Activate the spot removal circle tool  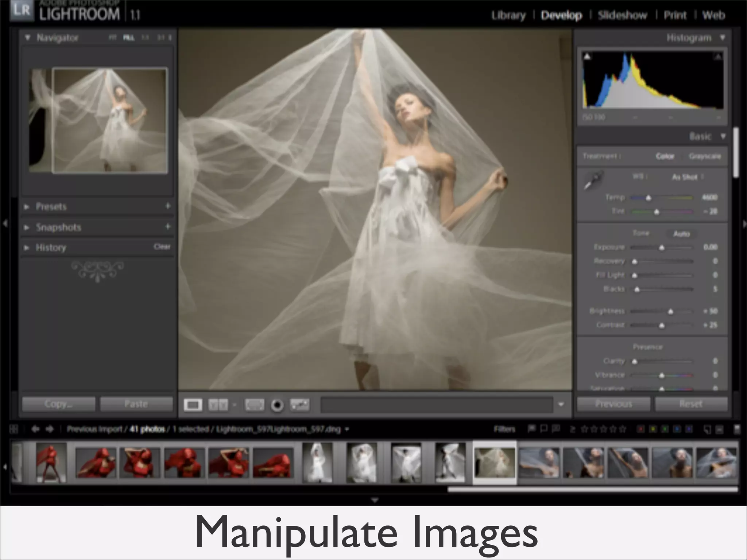(277, 405)
